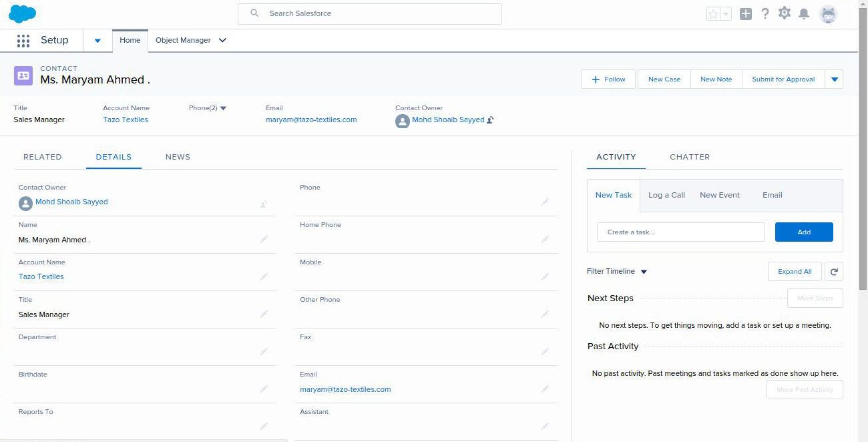Switch to the Activity tab
This screenshot has height=442, width=868.
(x=616, y=157)
